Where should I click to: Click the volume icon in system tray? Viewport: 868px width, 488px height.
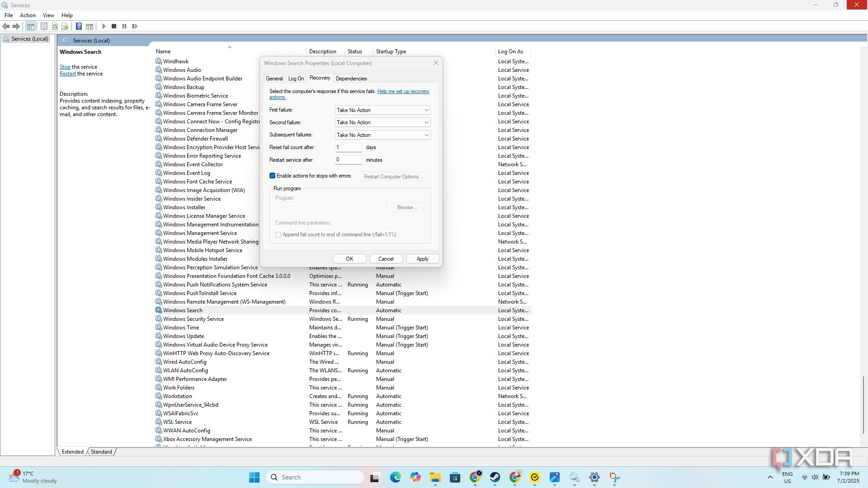(x=815, y=477)
